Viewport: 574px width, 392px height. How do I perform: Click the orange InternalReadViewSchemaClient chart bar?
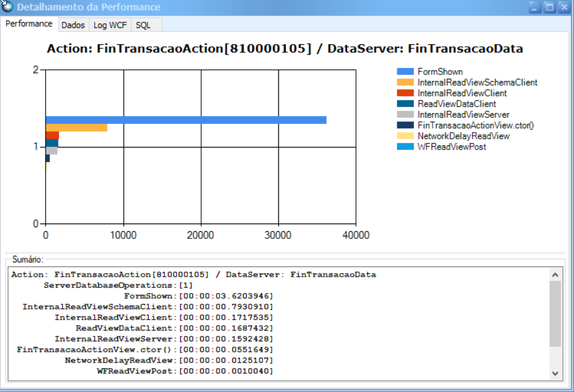(77, 128)
